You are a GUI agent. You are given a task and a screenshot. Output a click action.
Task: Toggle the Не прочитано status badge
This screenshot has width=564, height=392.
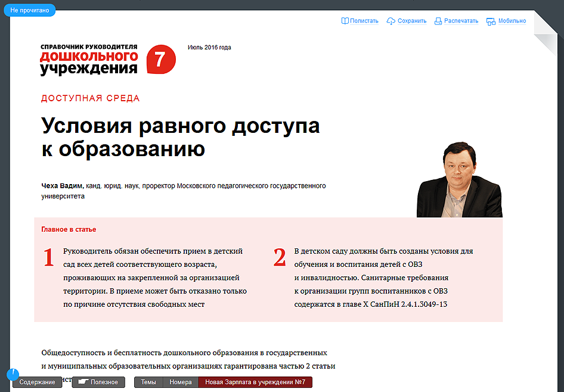point(29,10)
